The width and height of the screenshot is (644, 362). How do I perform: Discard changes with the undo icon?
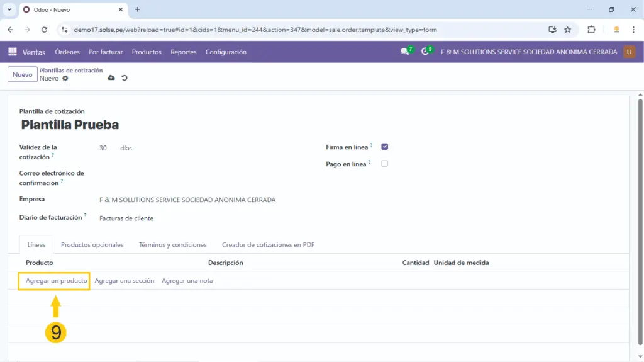point(124,78)
